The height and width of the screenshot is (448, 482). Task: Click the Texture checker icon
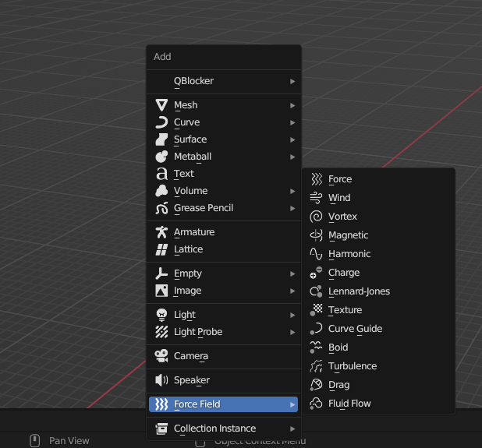(316, 310)
